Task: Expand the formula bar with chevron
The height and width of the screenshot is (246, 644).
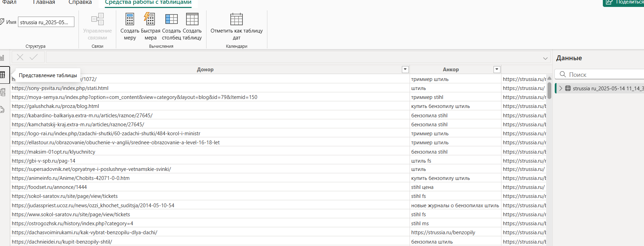Action: click(x=545, y=58)
